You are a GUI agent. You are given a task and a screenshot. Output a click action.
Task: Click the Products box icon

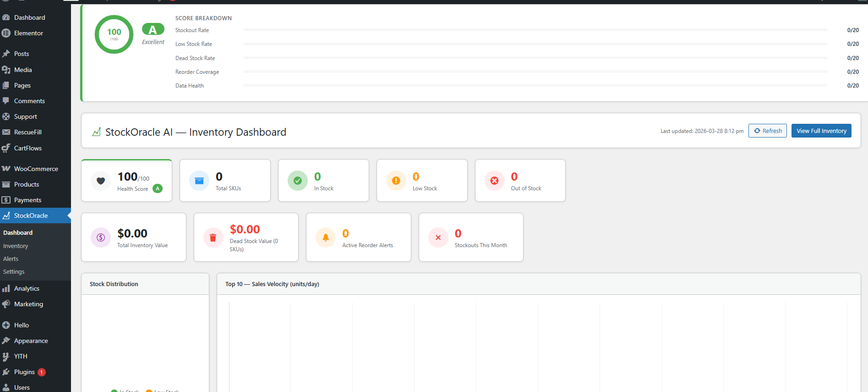[x=6, y=184]
